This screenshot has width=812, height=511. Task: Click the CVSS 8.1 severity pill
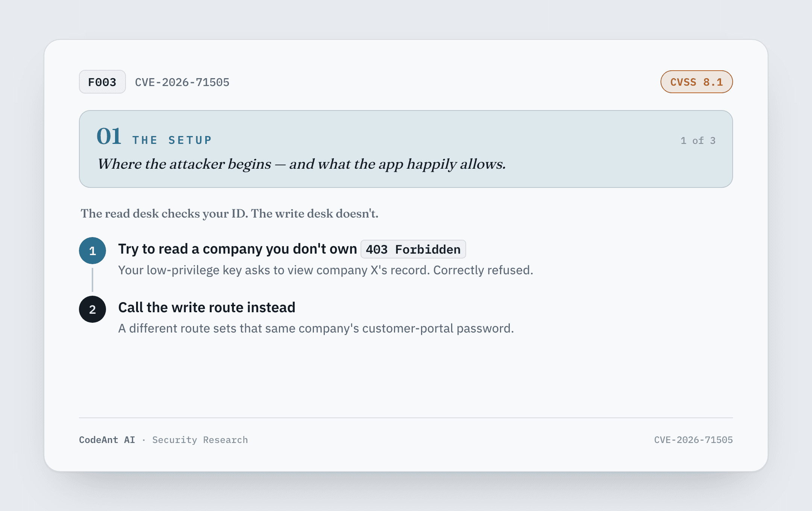click(x=697, y=82)
